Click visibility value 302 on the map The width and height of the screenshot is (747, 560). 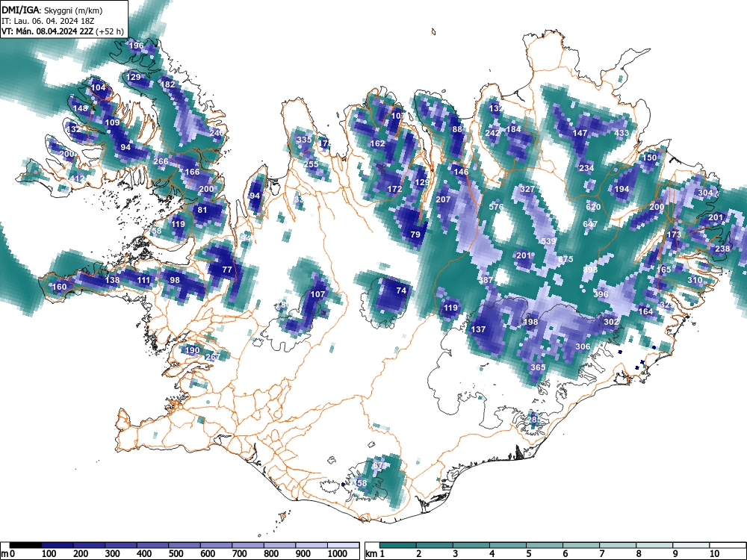611,321
